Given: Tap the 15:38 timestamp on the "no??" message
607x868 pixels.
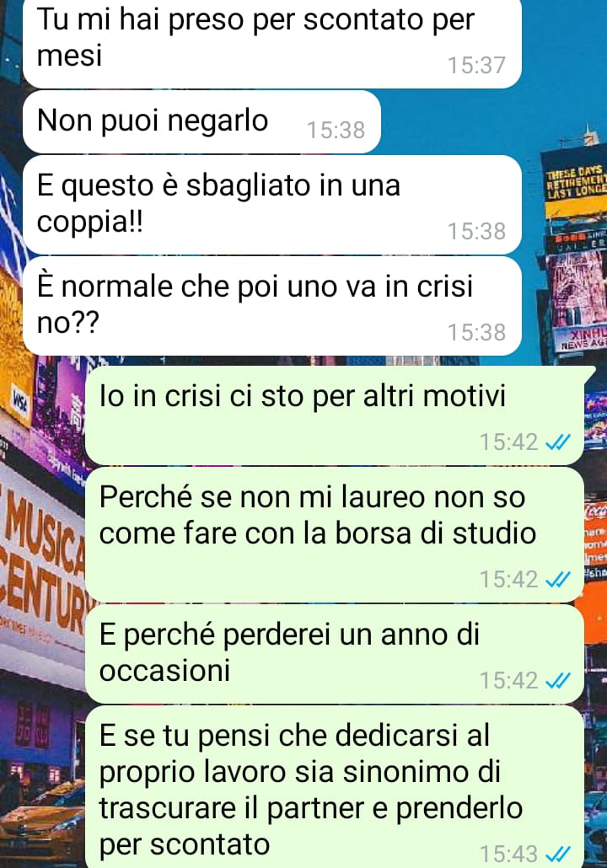Looking at the screenshot, I should (476, 333).
